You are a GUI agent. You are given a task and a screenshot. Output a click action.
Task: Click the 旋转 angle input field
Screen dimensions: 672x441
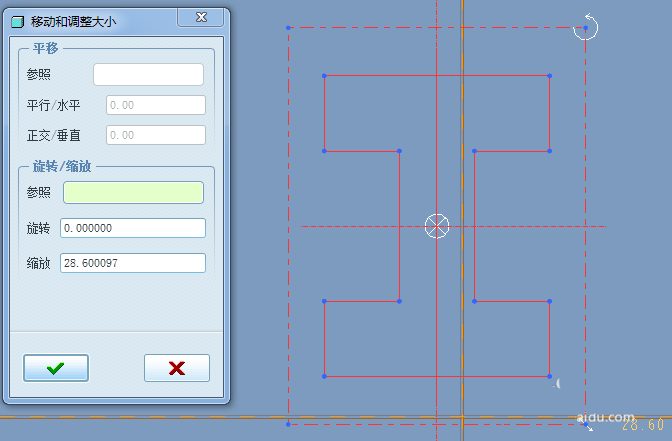[x=133, y=228]
